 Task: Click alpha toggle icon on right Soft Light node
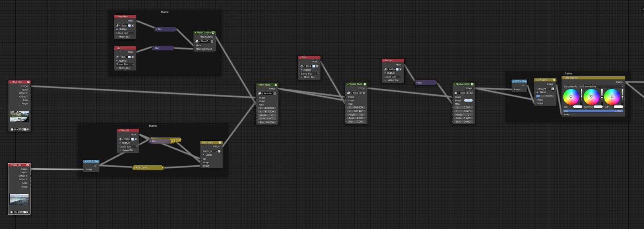[553, 89]
